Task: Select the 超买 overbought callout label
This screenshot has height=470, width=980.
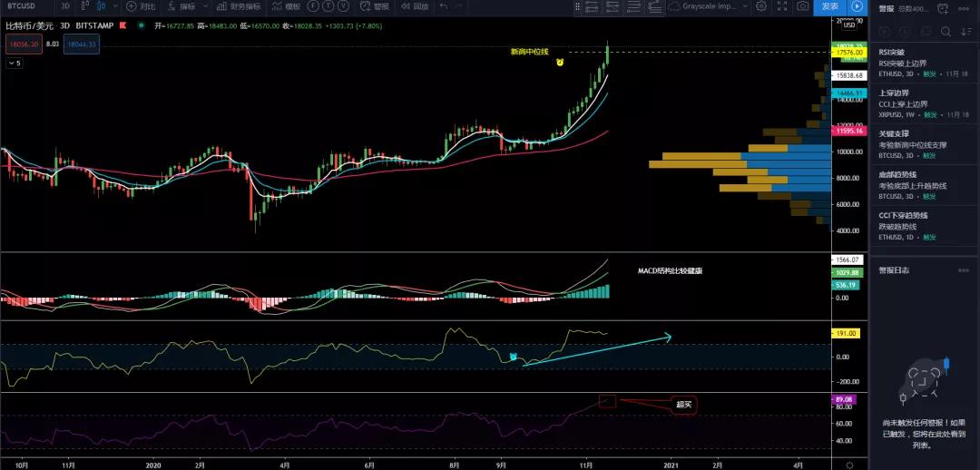Action: click(684, 405)
